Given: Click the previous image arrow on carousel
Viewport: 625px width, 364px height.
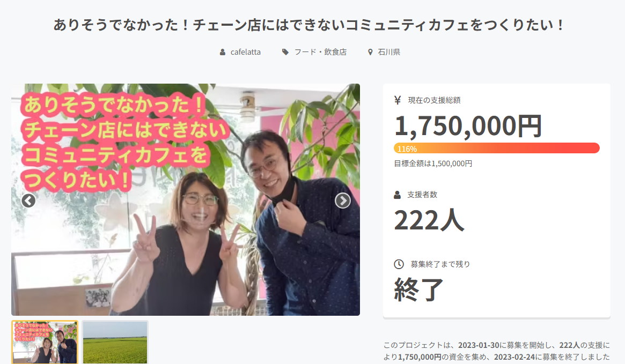Looking at the screenshot, I should click(28, 200).
